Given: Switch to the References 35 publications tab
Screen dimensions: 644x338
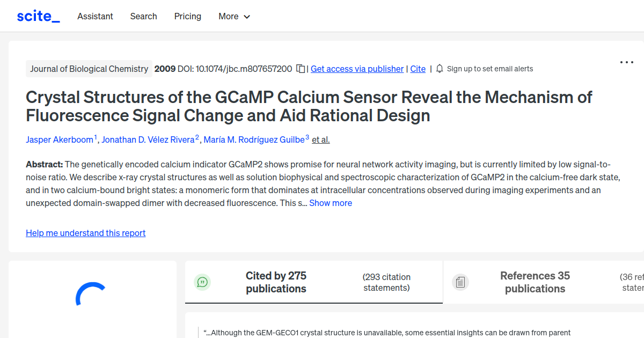Looking at the screenshot, I should [x=535, y=282].
